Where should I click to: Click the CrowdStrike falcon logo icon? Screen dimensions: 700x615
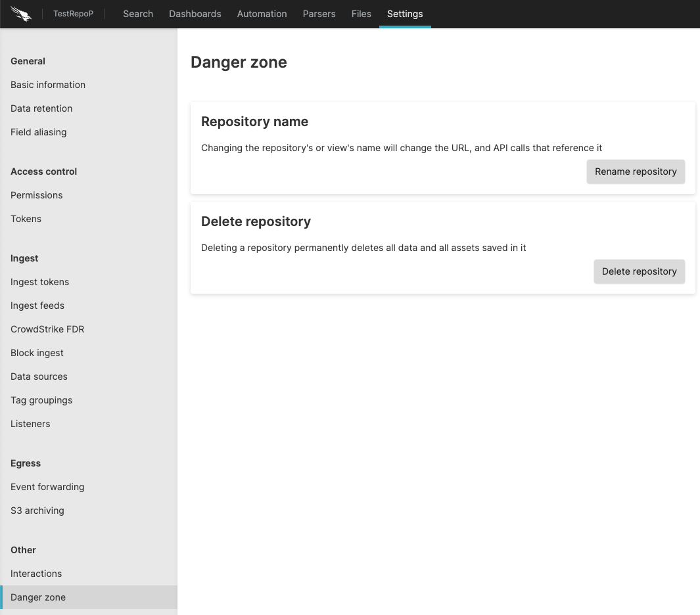coord(21,14)
